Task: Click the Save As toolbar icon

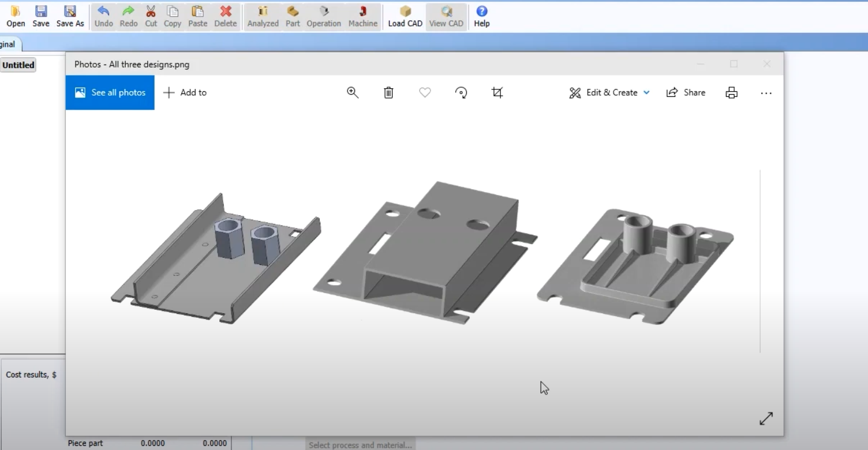Action: tap(70, 16)
